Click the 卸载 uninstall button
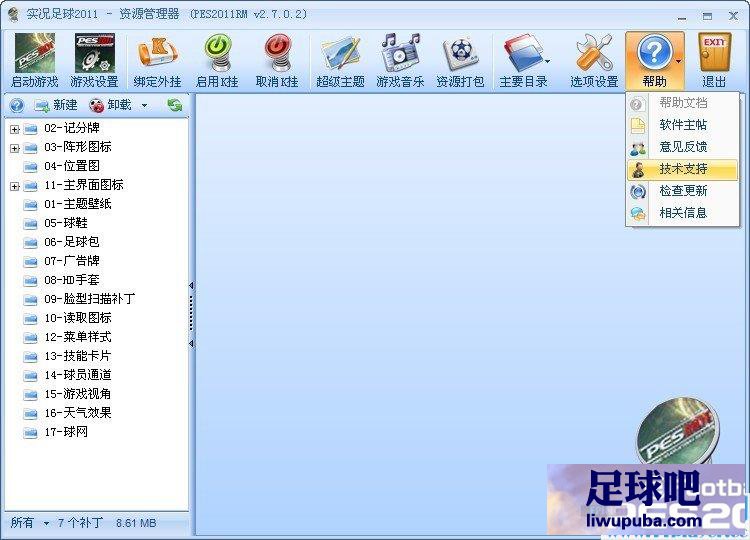This screenshot has width=750, height=540. pos(110,105)
